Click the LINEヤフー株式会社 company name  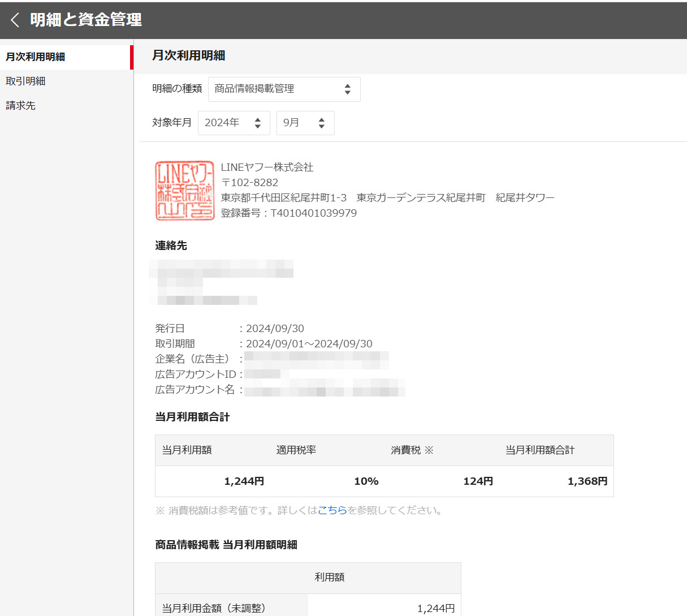(x=267, y=167)
